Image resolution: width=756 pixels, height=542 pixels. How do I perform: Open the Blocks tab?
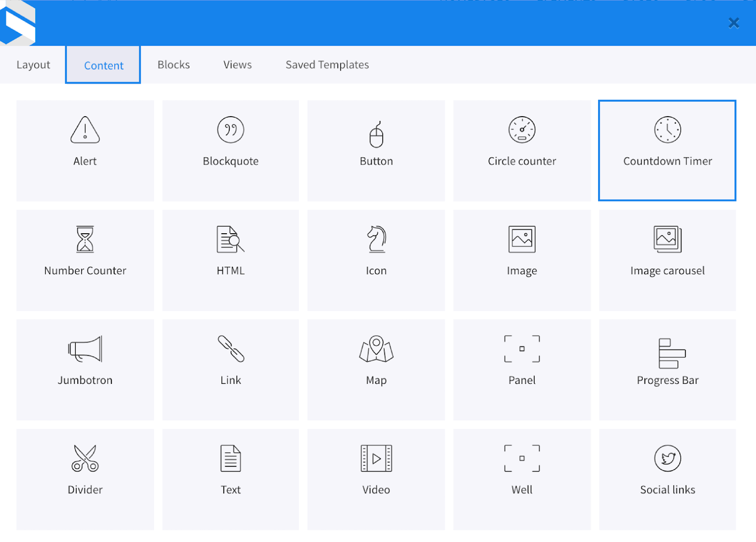174,65
